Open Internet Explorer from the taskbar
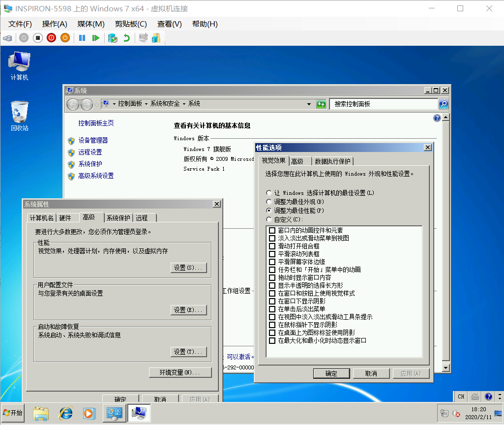The image size is (504, 425). tap(65, 413)
